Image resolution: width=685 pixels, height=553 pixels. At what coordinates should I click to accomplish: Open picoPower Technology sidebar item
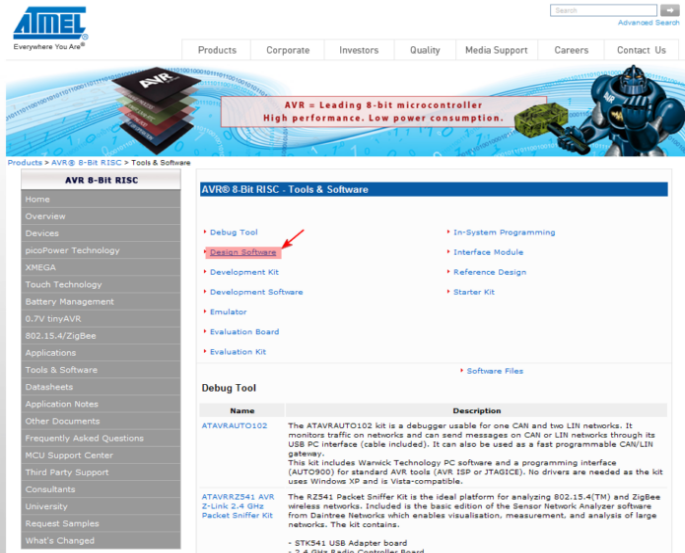pos(100,250)
